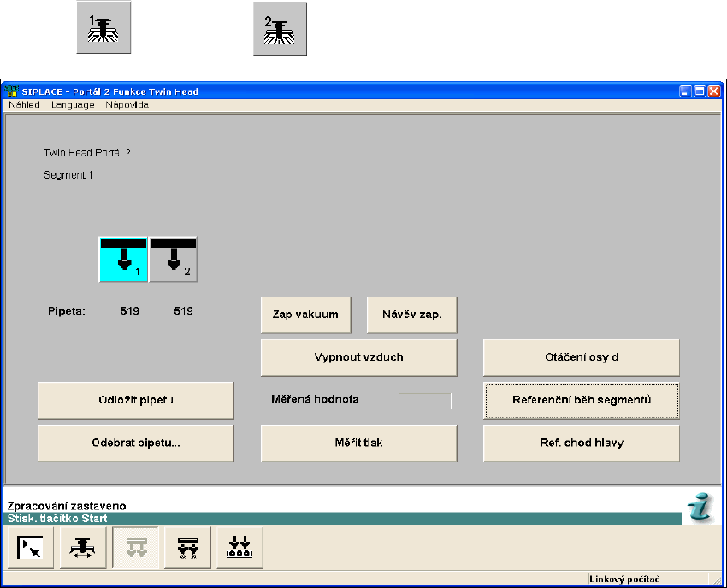Click the Segment 1 label

pyautogui.click(x=68, y=175)
